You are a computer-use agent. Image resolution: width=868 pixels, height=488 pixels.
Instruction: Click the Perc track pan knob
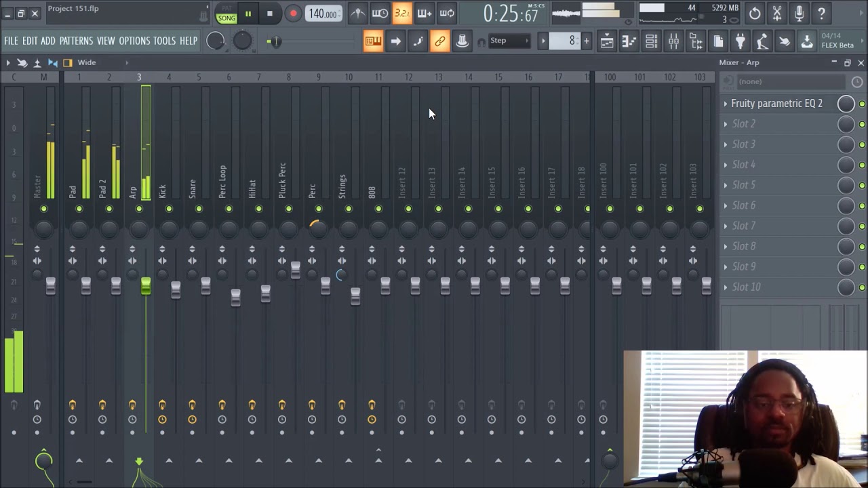pyautogui.click(x=318, y=230)
